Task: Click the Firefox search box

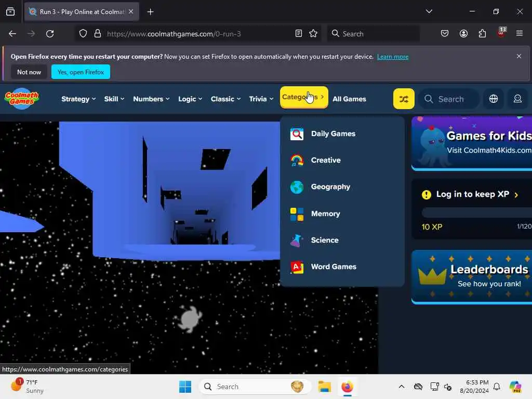Action: coord(373,34)
